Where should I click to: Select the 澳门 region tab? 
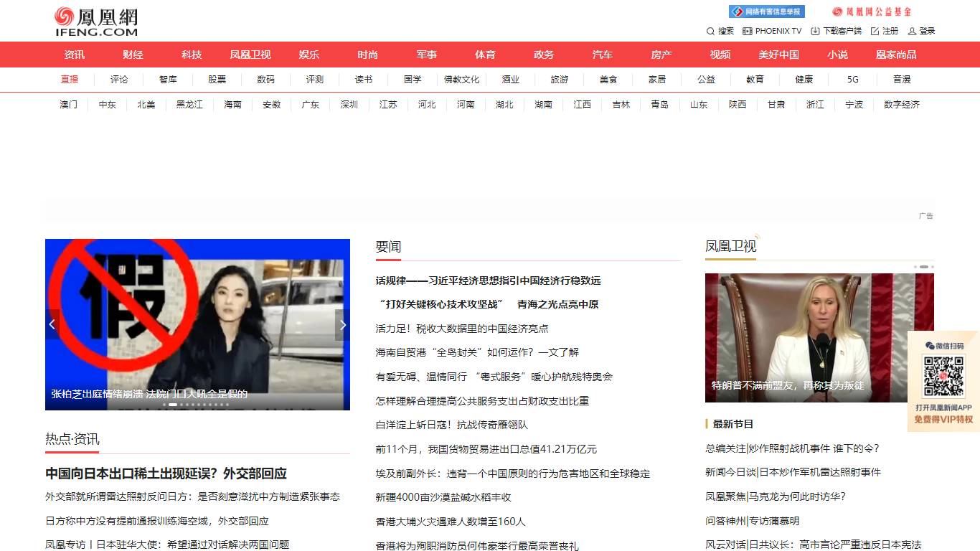point(67,104)
